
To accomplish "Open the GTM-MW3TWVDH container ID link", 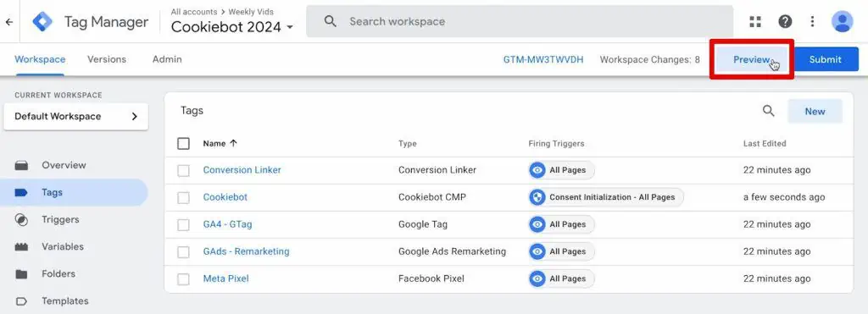I will pos(543,60).
